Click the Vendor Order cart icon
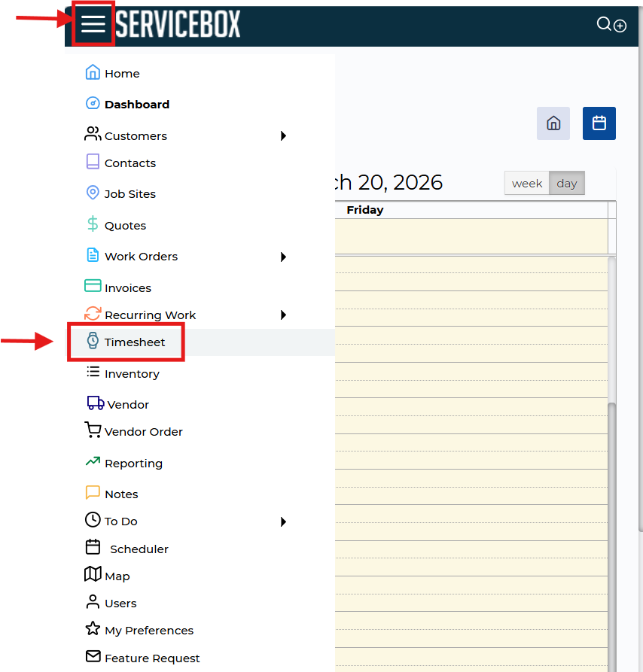643x672 pixels. (x=93, y=430)
